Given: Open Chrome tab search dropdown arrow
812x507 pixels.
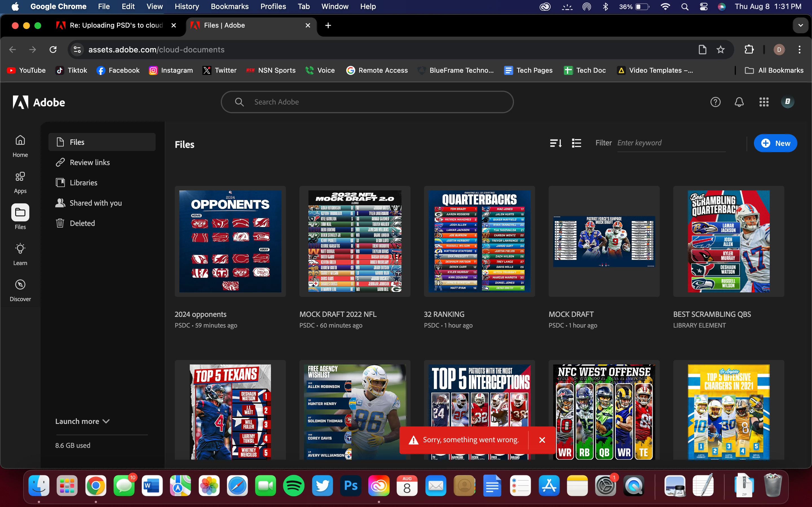Looking at the screenshot, I should [801, 25].
